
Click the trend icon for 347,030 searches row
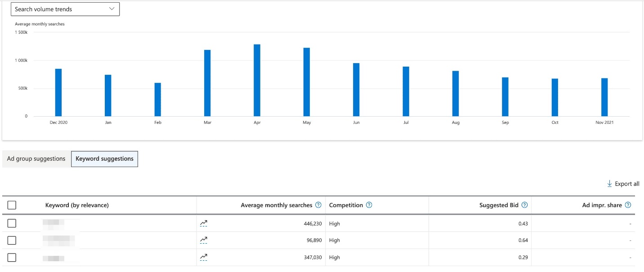204,257
